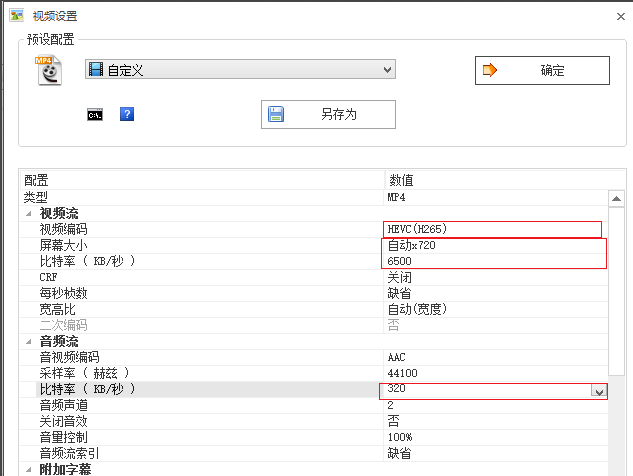Click the MP4 file format icon
Screen dimensions: 633x476
click(x=48, y=70)
